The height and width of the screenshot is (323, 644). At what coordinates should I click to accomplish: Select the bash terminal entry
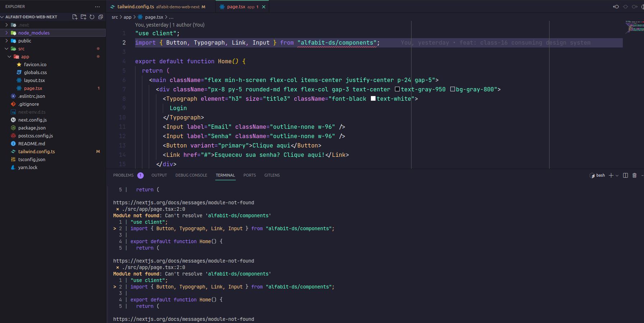(597, 175)
